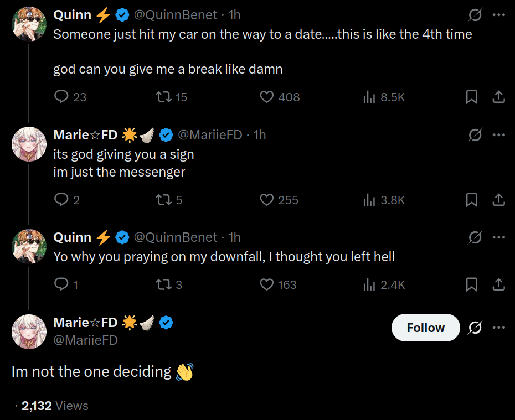The width and height of the screenshot is (515, 420).
Task: Repost Quinn's tweet with 15 reposts
Action: (x=163, y=97)
